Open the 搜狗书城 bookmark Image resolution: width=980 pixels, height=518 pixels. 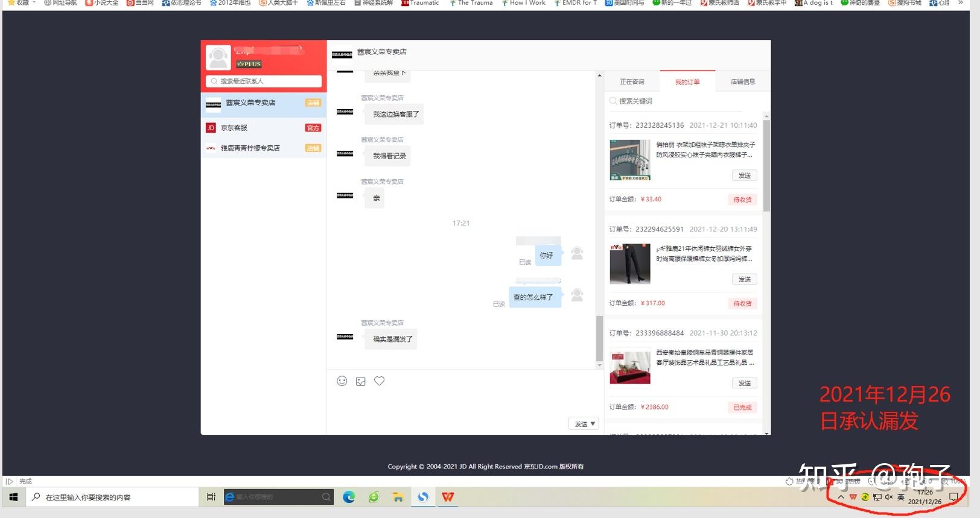(905, 3)
